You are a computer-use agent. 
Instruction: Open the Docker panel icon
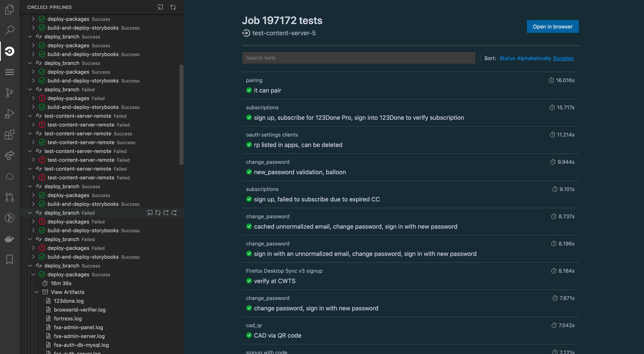point(10,239)
